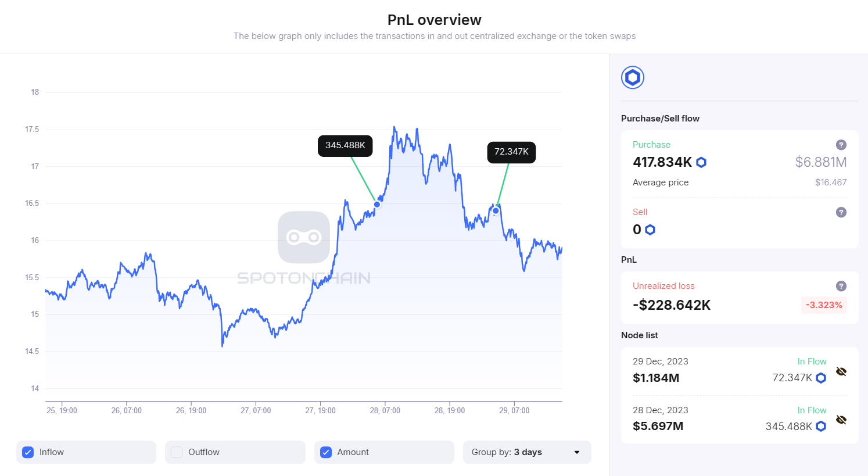Screen dimensions: 868x476
Task: Uncheck the Inflow filter checkbox
Action: click(x=27, y=452)
